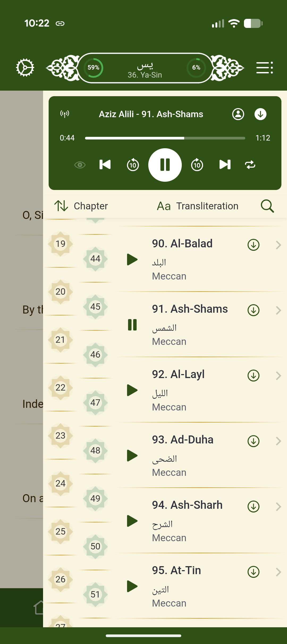This screenshot has height=644, width=287.
Task: Skip to the previous track
Action: (x=105, y=165)
